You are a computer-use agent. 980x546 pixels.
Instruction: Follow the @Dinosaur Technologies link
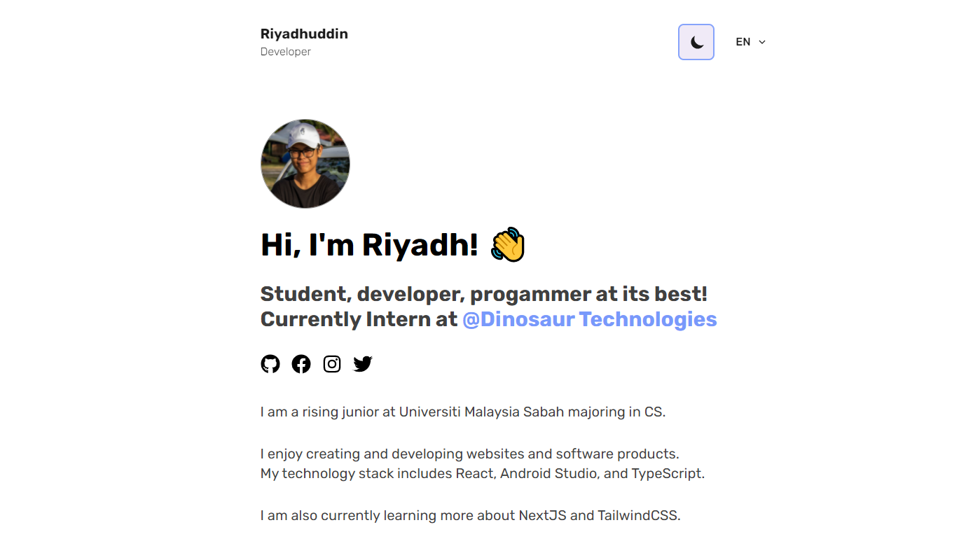click(590, 319)
